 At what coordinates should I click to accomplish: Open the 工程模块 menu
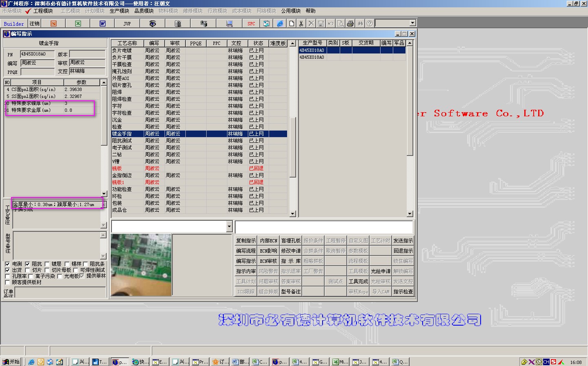point(43,11)
